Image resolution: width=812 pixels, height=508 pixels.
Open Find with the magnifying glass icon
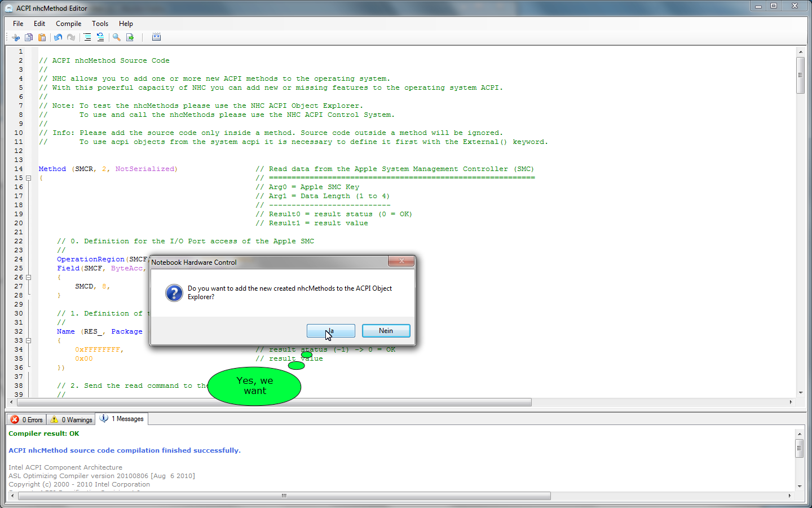click(117, 37)
